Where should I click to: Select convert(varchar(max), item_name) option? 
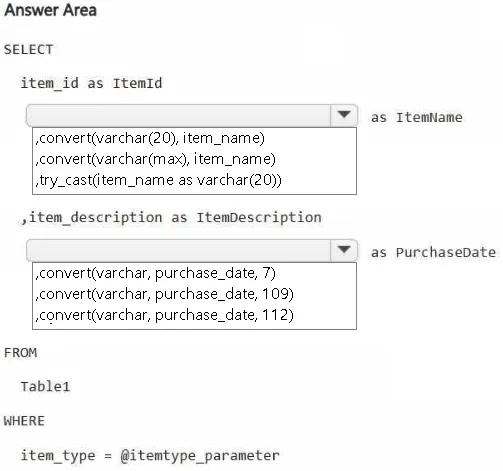coord(156,159)
